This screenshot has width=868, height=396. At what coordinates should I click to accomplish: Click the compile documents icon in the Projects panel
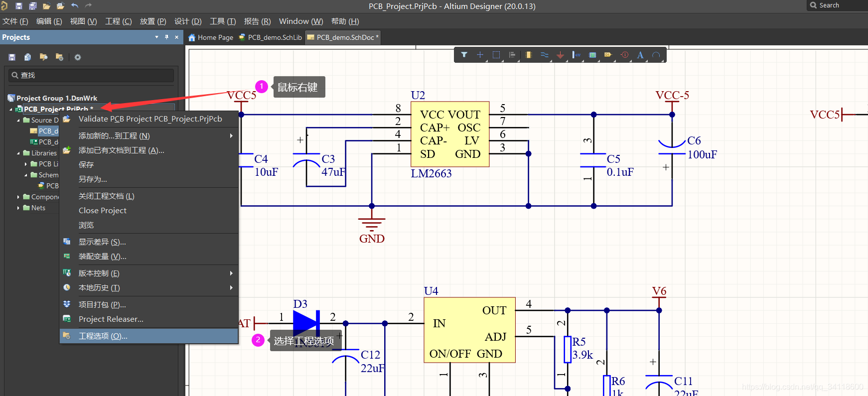point(28,57)
